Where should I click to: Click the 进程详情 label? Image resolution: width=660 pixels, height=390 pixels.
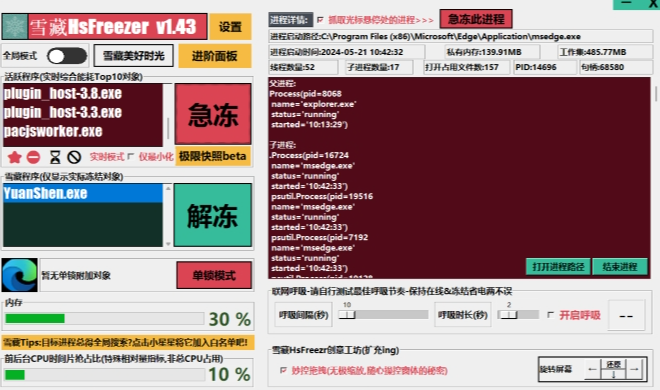290,20
